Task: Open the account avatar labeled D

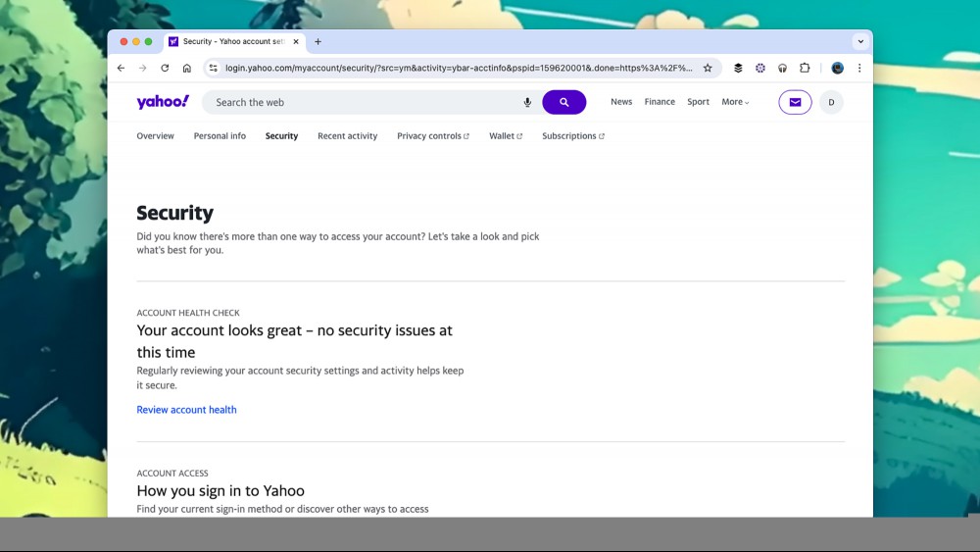Action: [x=831, y=103]
